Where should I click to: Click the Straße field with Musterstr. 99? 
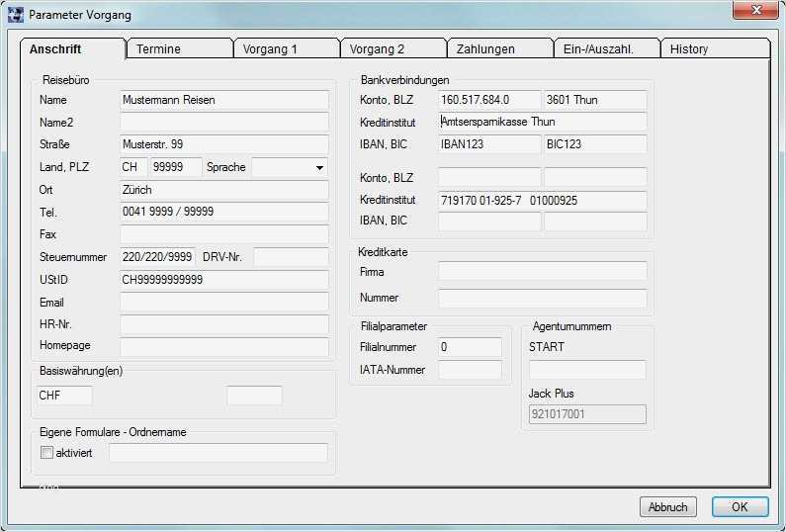click(x=224, y=144)
